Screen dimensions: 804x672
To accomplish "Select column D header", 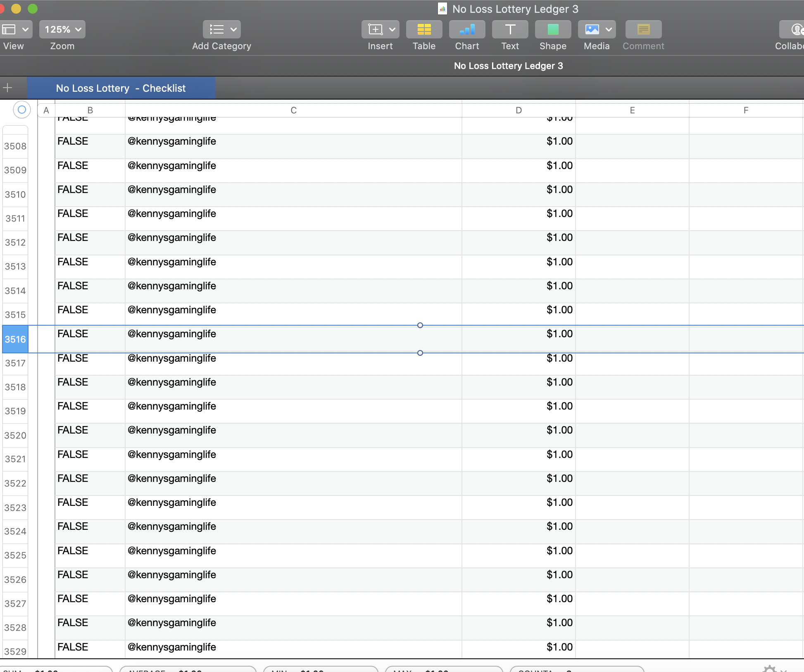I will click(519, 110).
